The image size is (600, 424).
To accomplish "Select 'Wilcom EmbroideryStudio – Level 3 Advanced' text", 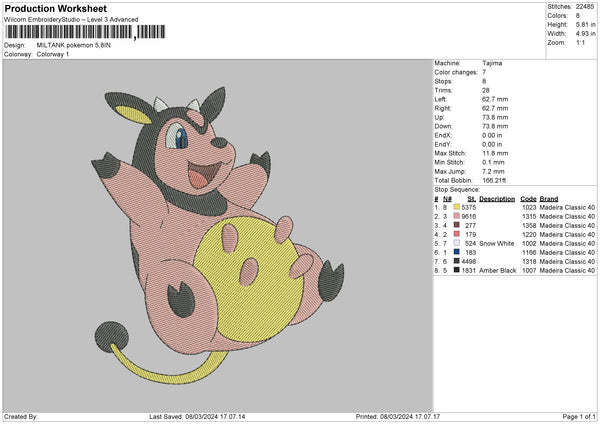I will click(71, 20).
